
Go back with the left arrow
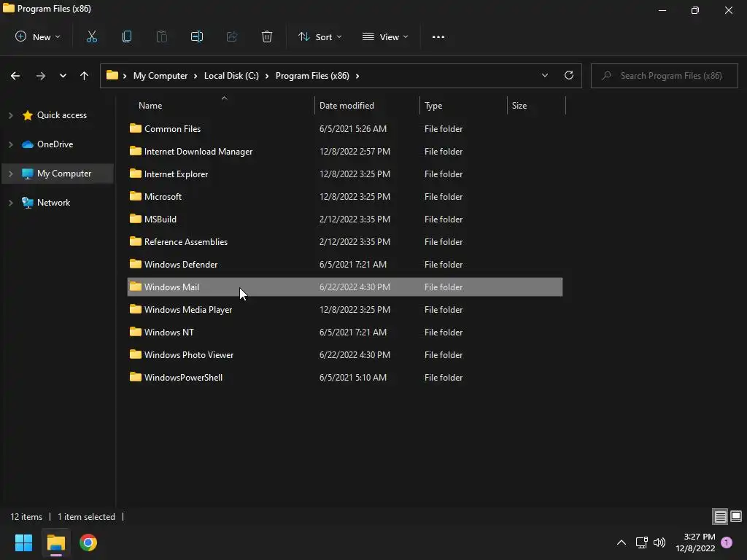coord(15,76)
